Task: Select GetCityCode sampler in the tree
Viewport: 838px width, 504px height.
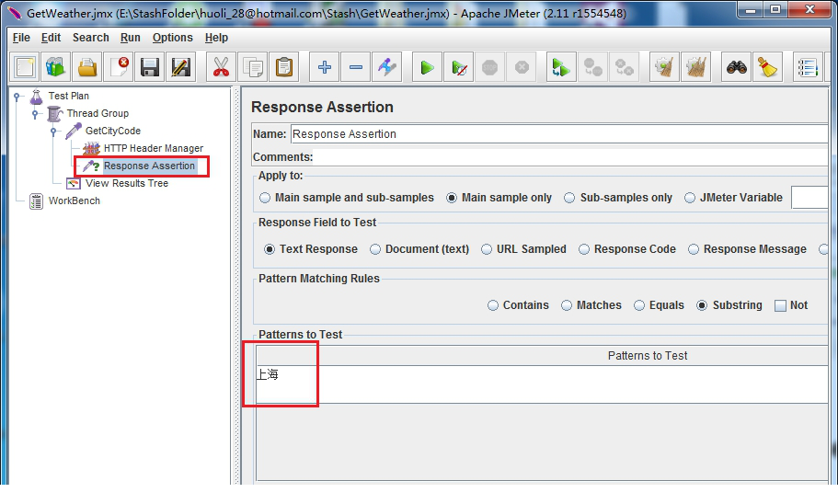Action: 113,131
